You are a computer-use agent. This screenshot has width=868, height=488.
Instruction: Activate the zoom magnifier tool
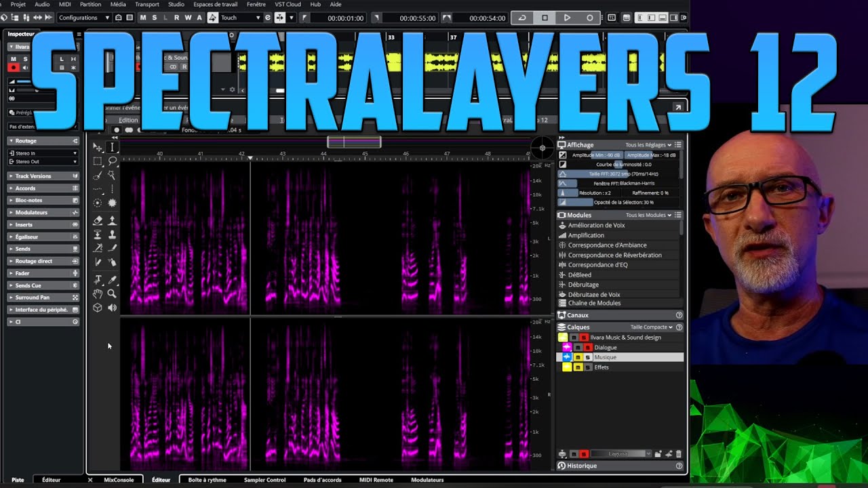113,293
